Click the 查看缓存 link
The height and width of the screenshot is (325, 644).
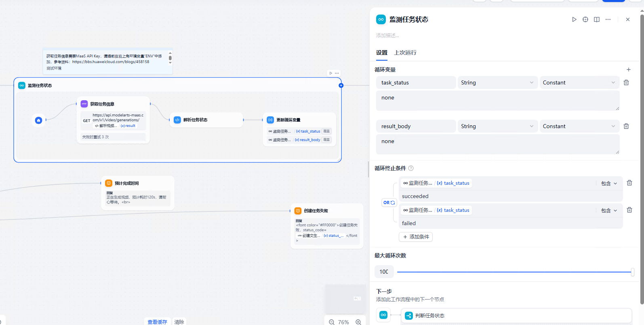pyautogui.click(x=157, y=322)
